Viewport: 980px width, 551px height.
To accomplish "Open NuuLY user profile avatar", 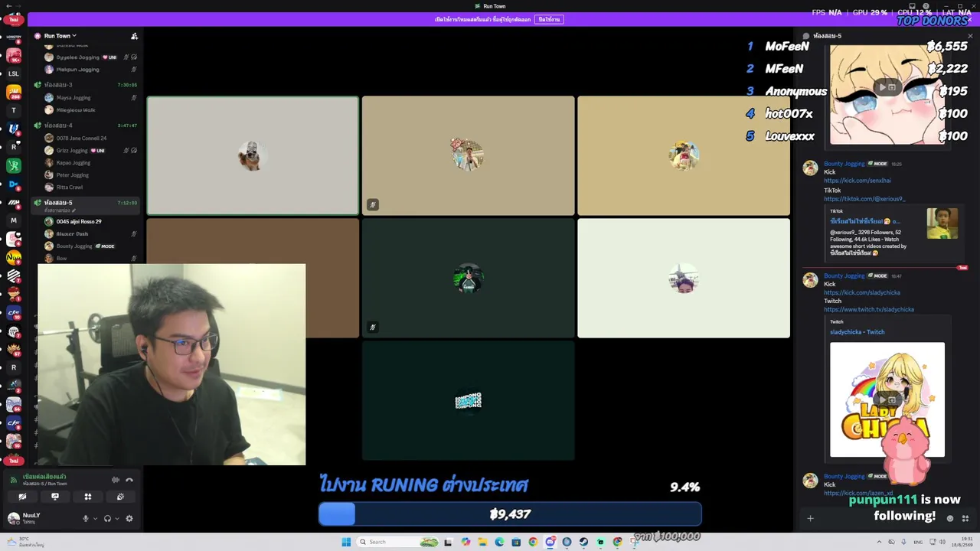I will click(x=13, y=518).
